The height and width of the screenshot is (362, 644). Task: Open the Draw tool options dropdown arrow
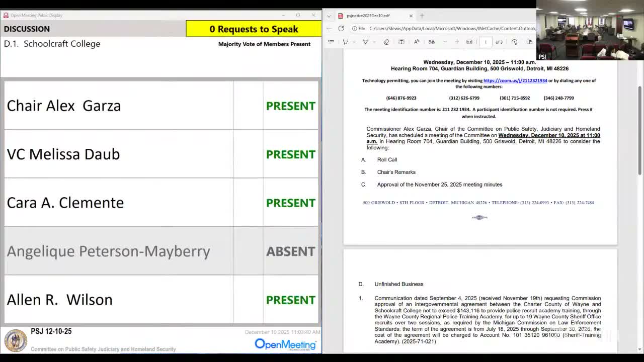coord(374,42)
